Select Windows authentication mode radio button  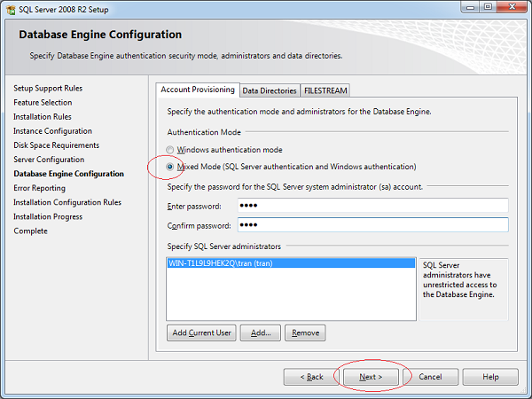point(171,150)
